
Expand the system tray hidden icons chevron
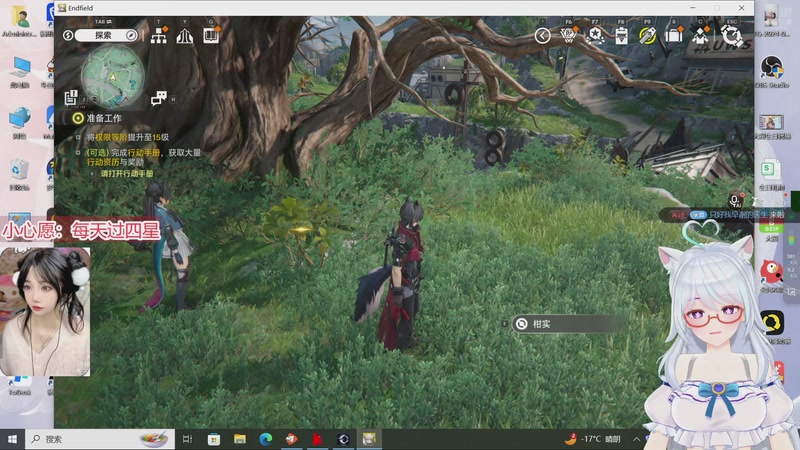(637, 439)
